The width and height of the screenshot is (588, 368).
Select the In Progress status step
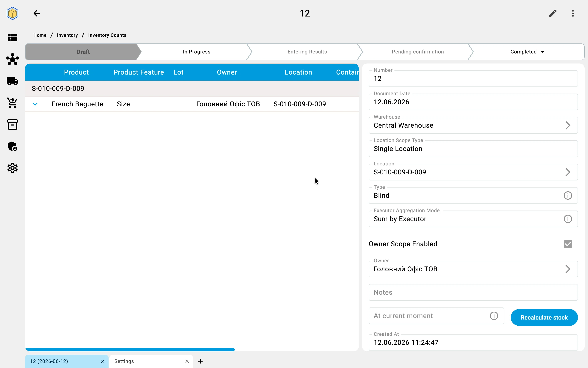pos(196,52)
